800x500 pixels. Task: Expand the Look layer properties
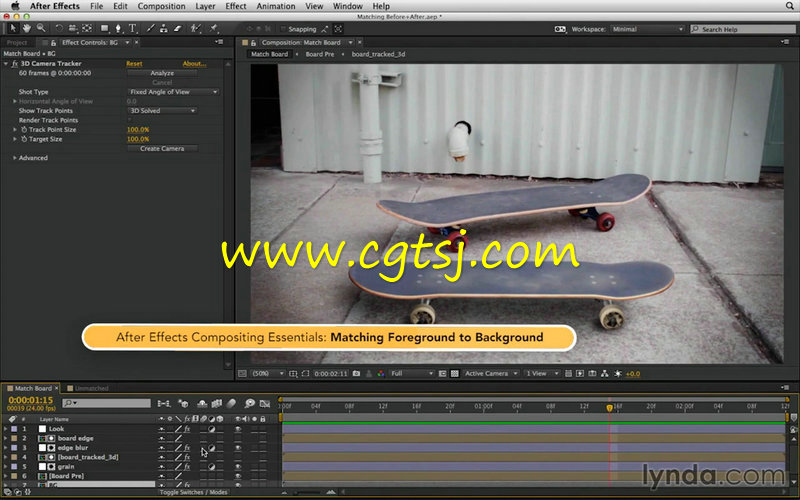tap(5, 429)
